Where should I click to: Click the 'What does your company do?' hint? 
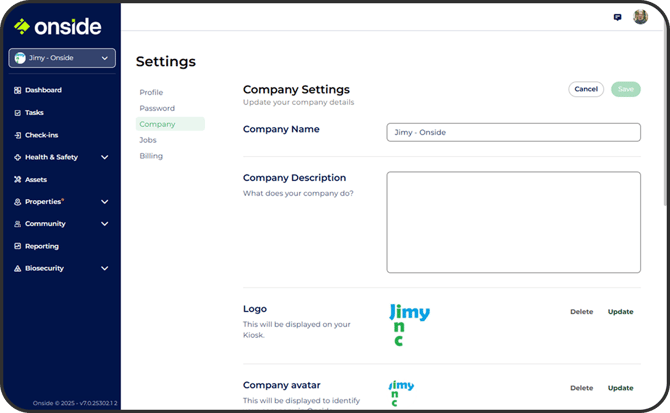click(298, 193)
